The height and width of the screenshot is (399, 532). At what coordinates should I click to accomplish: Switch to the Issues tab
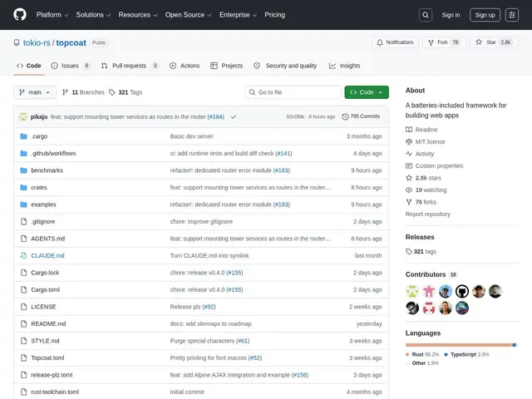tap(70, 66)
